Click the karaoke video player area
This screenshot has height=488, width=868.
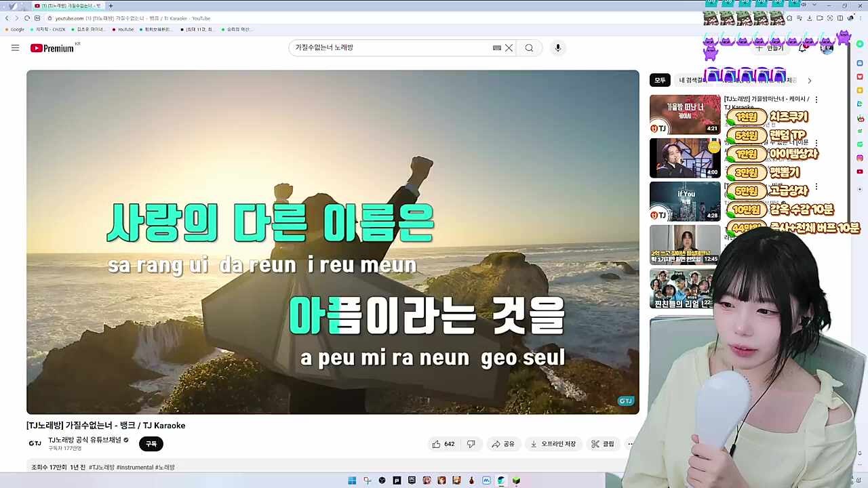tap(332, 242)
